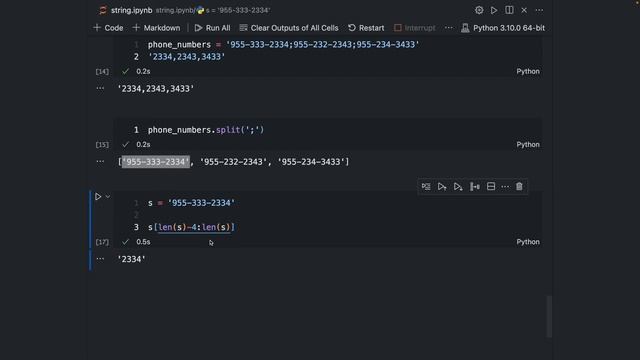
Task: Close the string.ipynb editor tab
Action: coord(524,10)
